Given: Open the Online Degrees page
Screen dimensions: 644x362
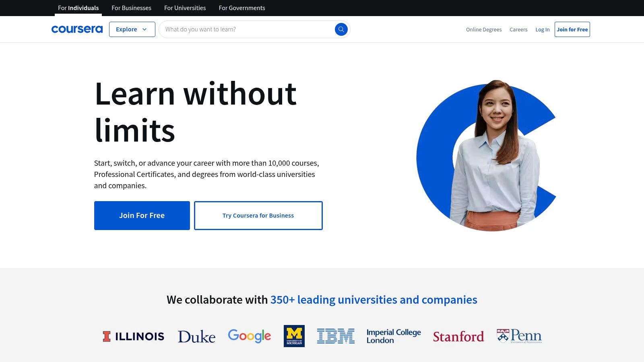Looking at the screenshot, I should click(483, 29).
